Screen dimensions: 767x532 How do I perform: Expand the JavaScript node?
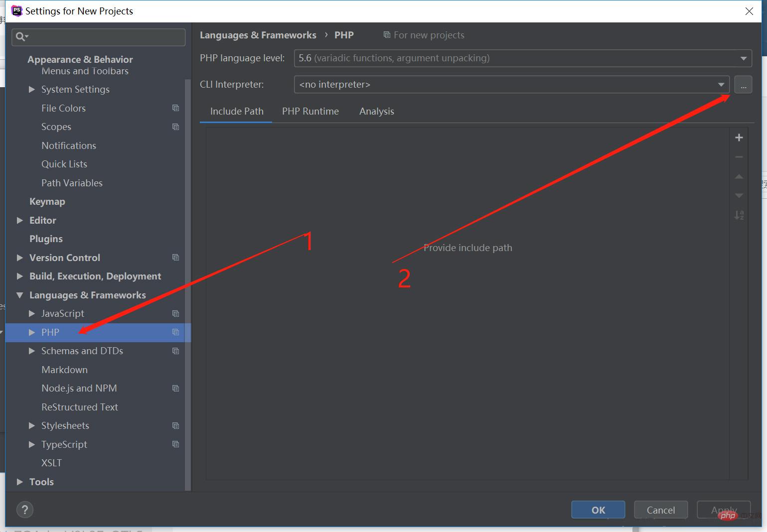32,314
